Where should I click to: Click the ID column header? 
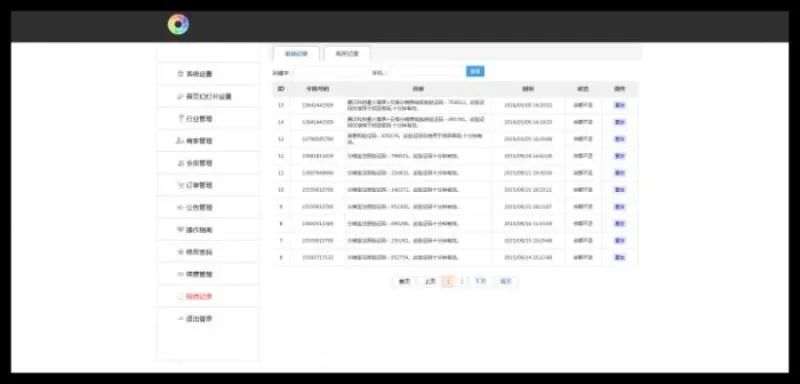(x=281, y=89)
